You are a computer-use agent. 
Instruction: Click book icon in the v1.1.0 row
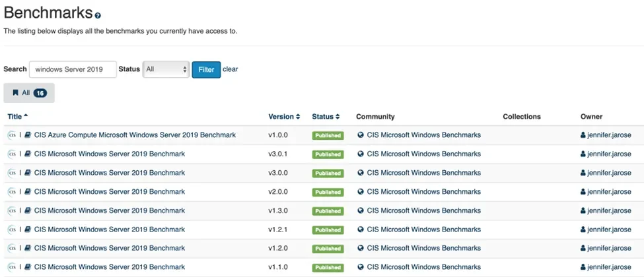pos(28,267)
